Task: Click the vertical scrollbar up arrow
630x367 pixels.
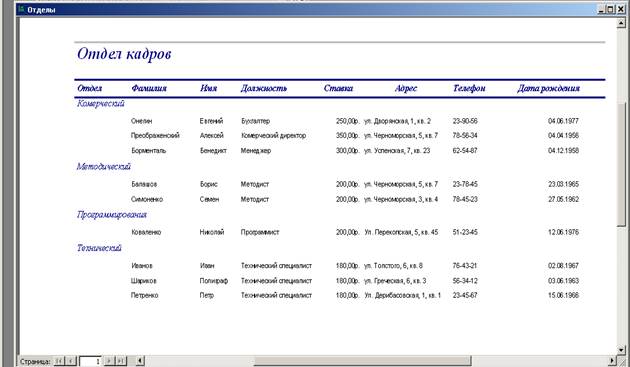Action: click(621, 23)
